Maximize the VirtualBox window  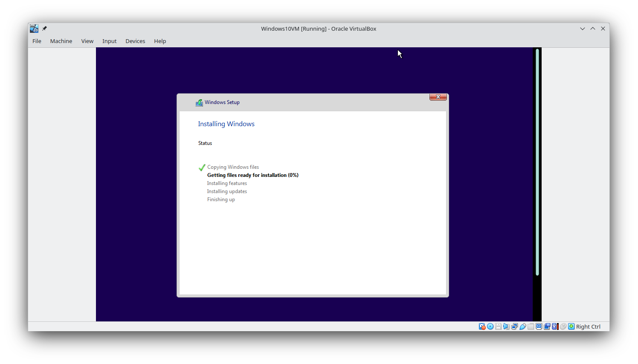[x=593, y=29]
